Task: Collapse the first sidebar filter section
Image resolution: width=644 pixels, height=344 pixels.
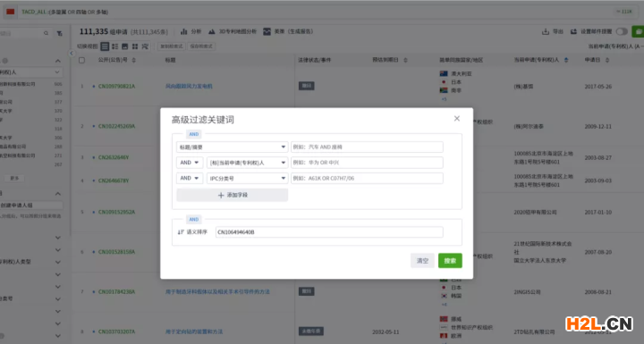Action: [58, 61]
